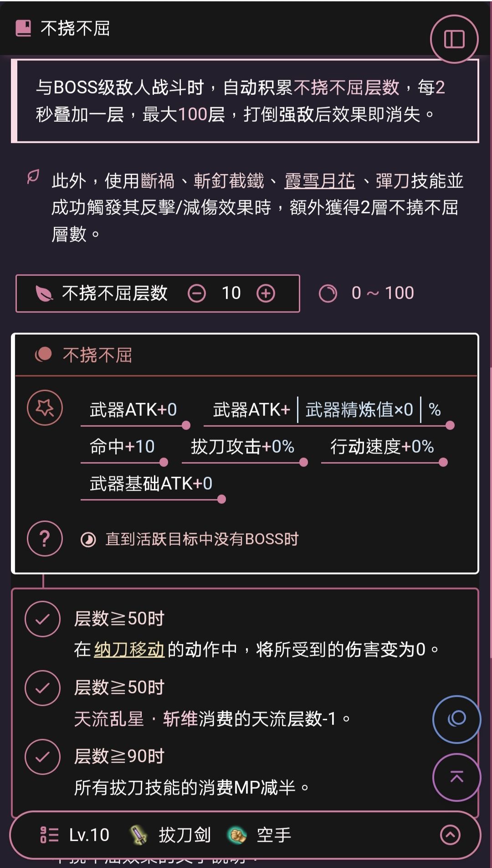Viewport: 492px width, 868px height.
Task: Expand the bottom bar chevron-up button
Action: [450, 835]
